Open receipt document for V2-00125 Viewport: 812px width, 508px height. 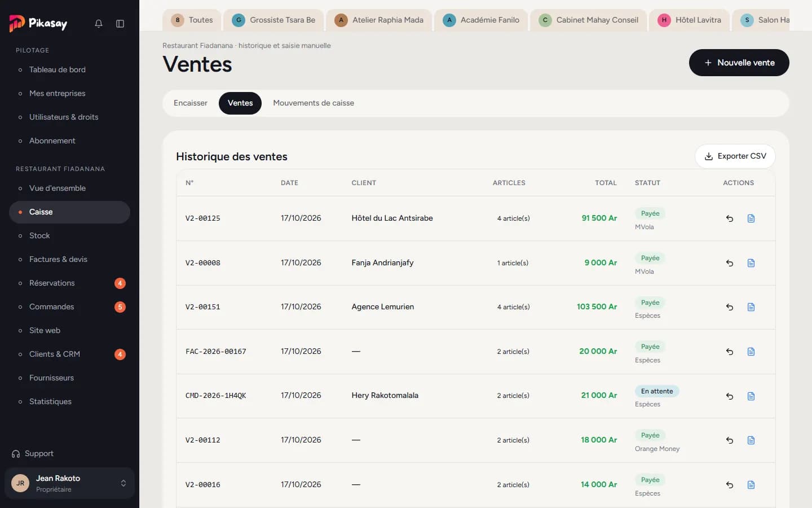click(x=751, y=218)
